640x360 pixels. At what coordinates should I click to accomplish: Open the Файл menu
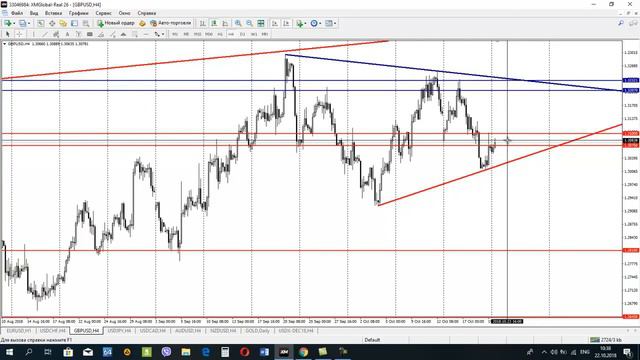[17, 13]
